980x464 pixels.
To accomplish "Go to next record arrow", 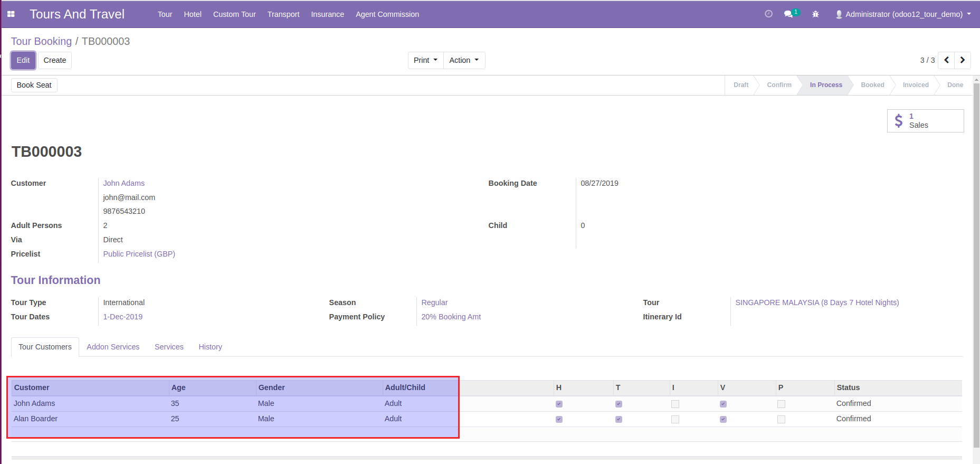I will [x=963, y=60].
